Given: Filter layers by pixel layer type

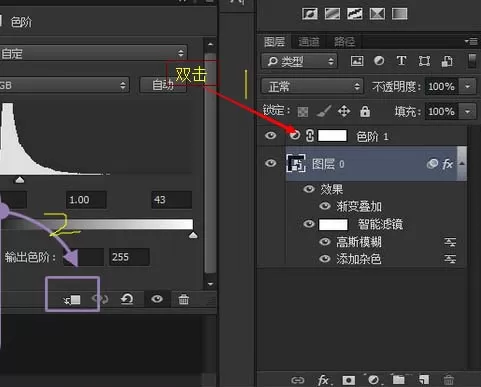Looking at the screenshot, I should (357, 61).
